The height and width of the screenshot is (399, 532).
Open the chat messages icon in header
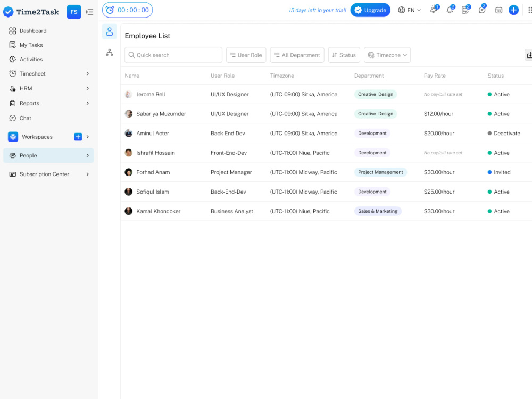(x=482, y=10)
